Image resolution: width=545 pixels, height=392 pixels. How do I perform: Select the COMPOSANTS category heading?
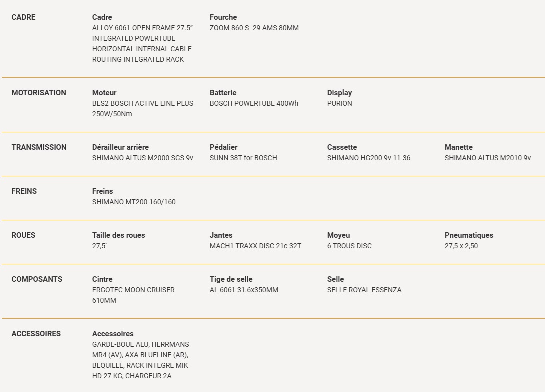click(x=37, y=279)
